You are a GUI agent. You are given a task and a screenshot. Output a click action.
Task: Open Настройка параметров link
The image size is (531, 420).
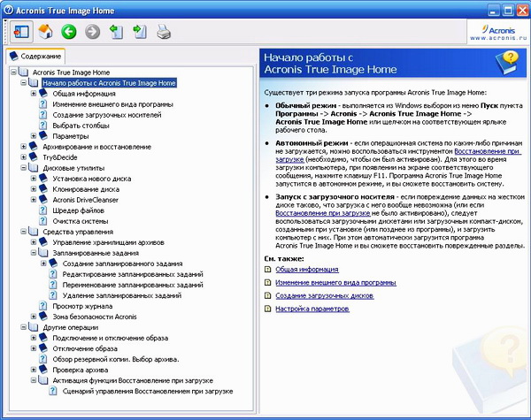click(x=312, y=309)
